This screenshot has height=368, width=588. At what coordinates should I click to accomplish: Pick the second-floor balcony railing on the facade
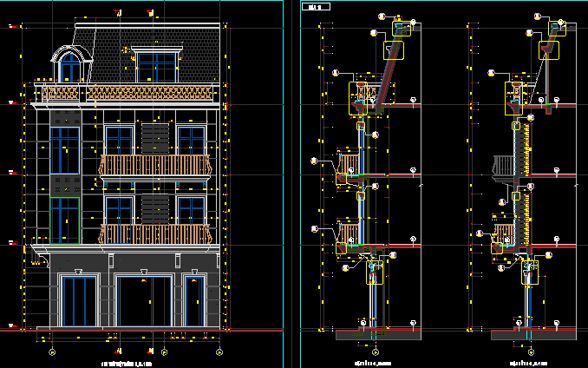[154, 233]
